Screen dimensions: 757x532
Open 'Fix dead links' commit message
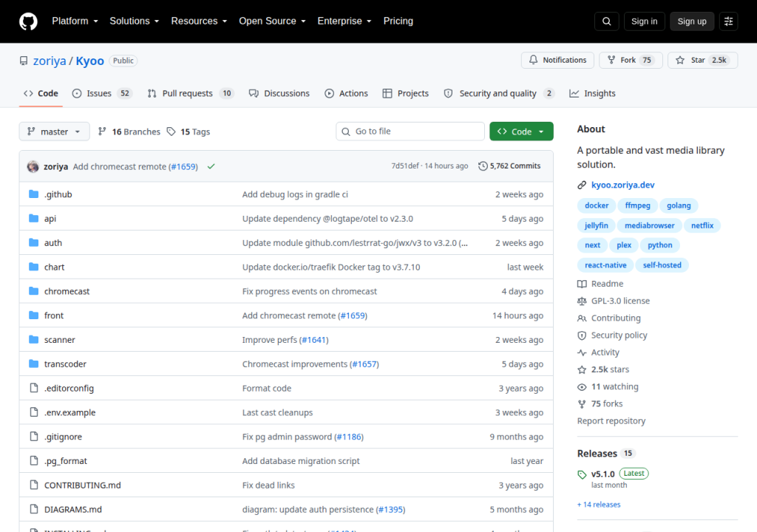click(268, 485)
